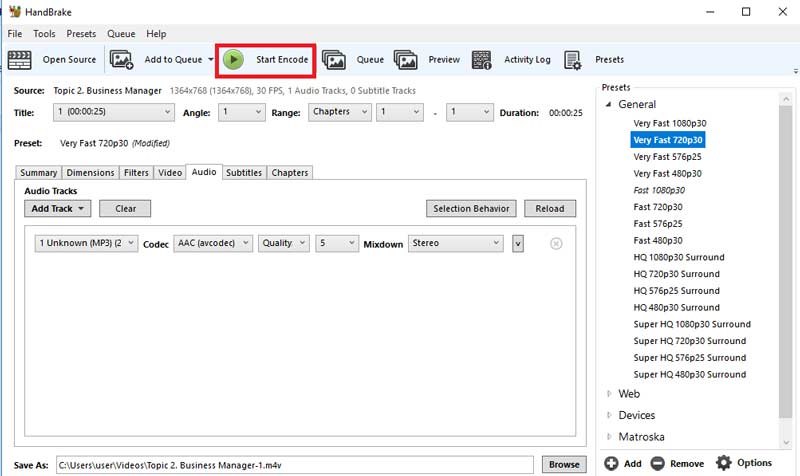Open the ending chapter dropdown
800x476 pixels.
470,112
